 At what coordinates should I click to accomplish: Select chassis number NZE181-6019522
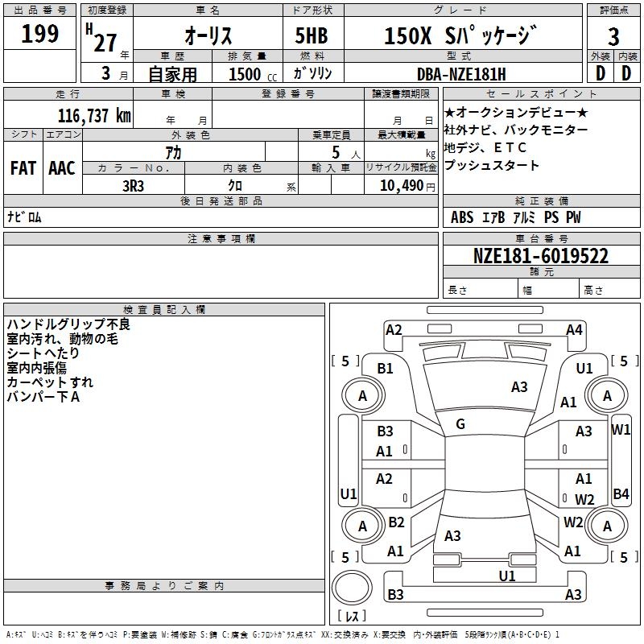click(x=541, y=255)
